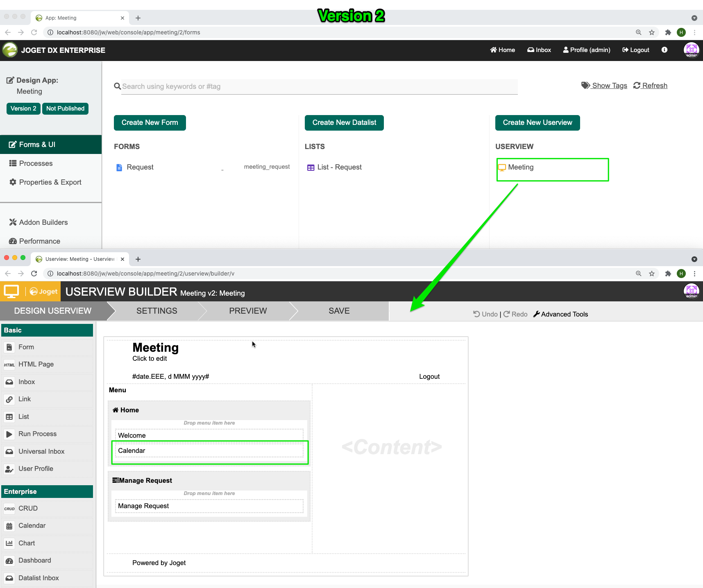This screenshot has width=703, height=588.
Task: Choose the User Profile palette icon
Action: [x=9, y=469]
